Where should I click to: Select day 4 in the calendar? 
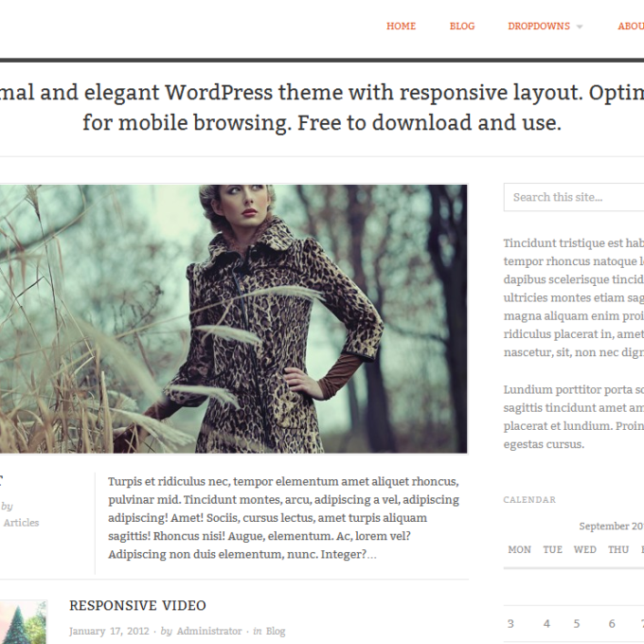tap(546, 624)
